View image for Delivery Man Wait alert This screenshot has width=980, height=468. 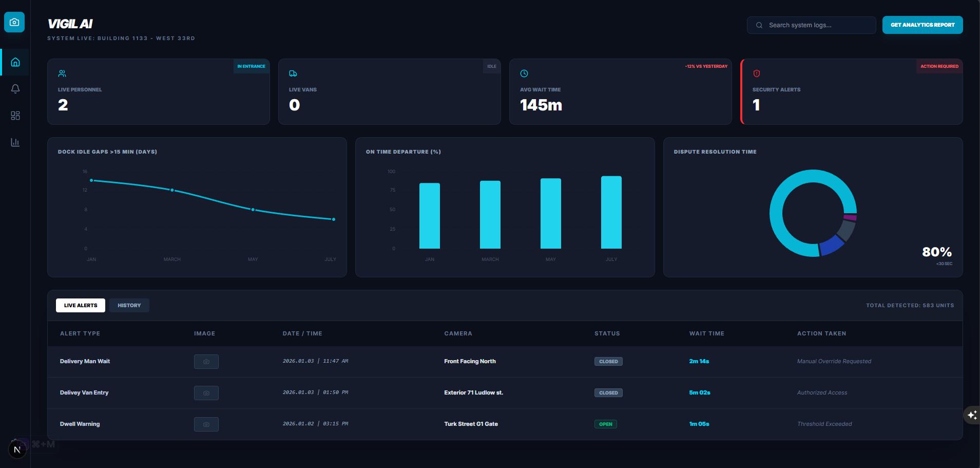pyautogui.click(x=206, y=362)
